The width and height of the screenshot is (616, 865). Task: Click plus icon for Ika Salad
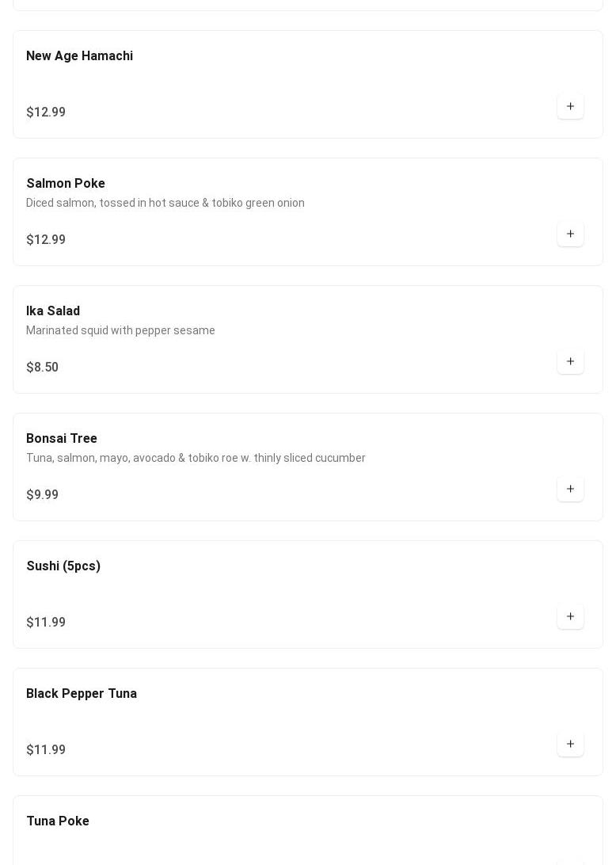pos(570,361)
